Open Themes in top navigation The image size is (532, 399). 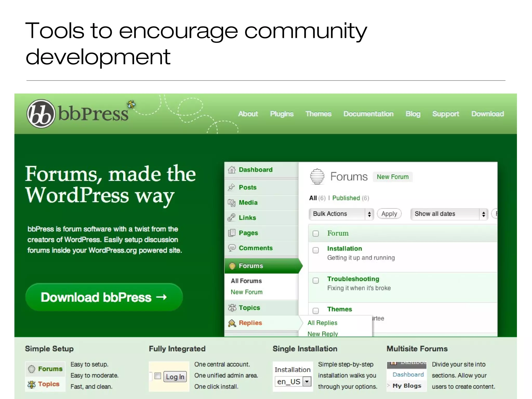click(x=318, y=114)
